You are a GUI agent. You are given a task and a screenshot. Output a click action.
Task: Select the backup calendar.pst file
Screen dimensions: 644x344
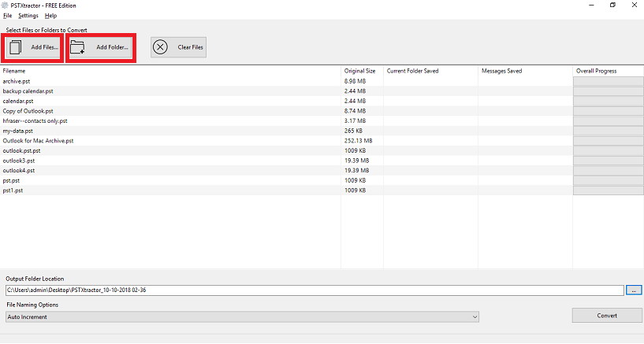click(x=28, y=91)
